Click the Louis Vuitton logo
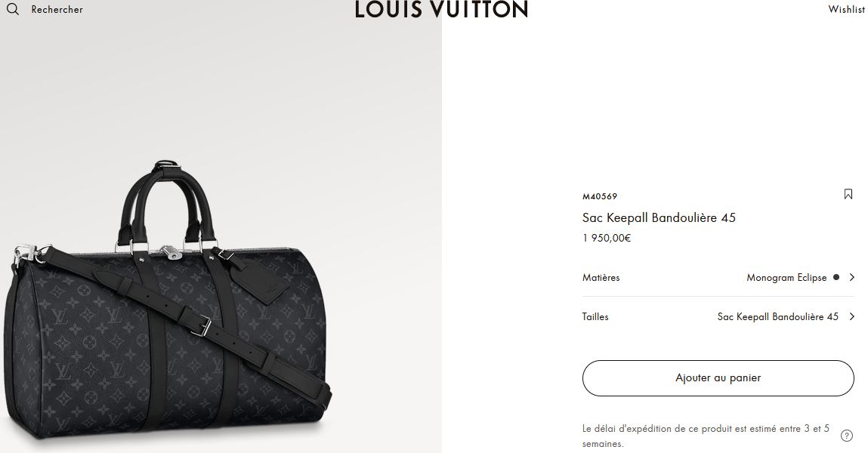Screen dimensions: 868x453 tap(441, 9)
